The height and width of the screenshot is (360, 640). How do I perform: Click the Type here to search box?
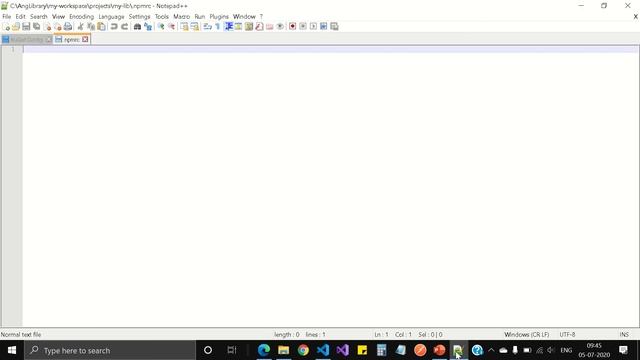[x=110, y=350]
